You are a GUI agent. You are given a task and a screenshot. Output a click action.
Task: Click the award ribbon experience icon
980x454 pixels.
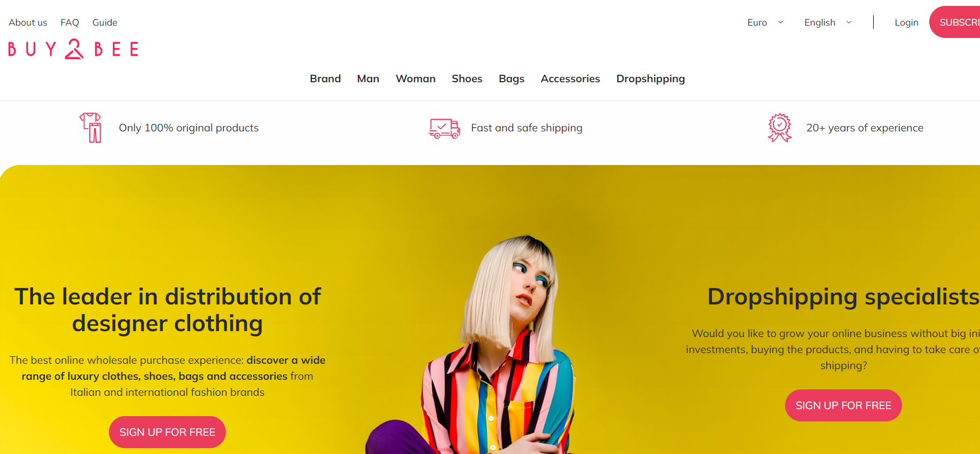pyautogui.click(x=780, y=128)
